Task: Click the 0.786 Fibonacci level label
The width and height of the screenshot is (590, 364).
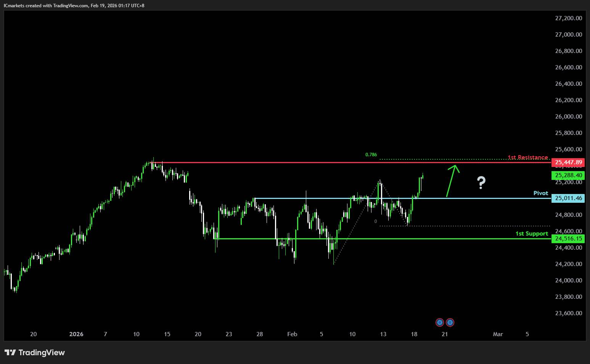Action: pos(371,155)
